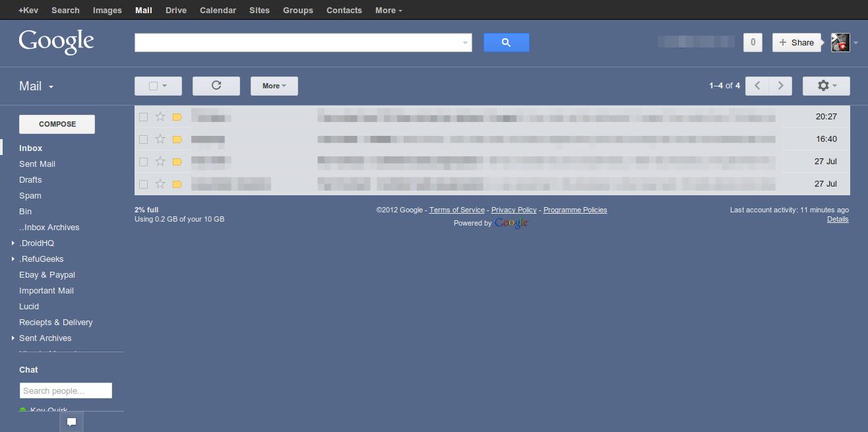Screen dimensions: 868x432
Task: Click the profile avatar picture
Action: 840,43
